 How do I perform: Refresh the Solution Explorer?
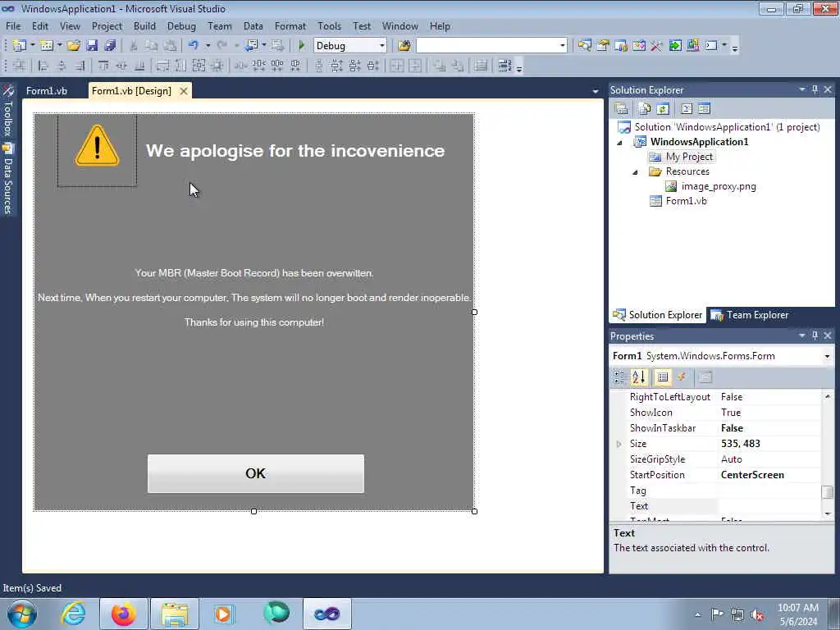(x=663, y=109)
